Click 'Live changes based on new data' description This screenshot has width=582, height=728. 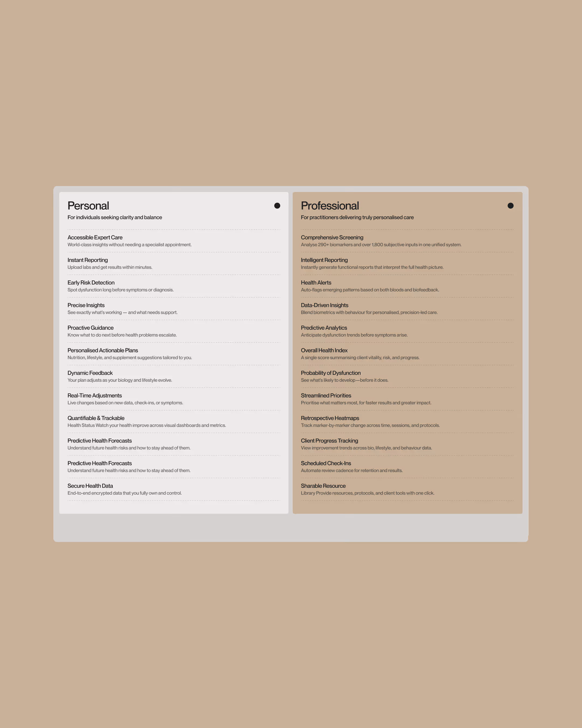tap(125, 403)
